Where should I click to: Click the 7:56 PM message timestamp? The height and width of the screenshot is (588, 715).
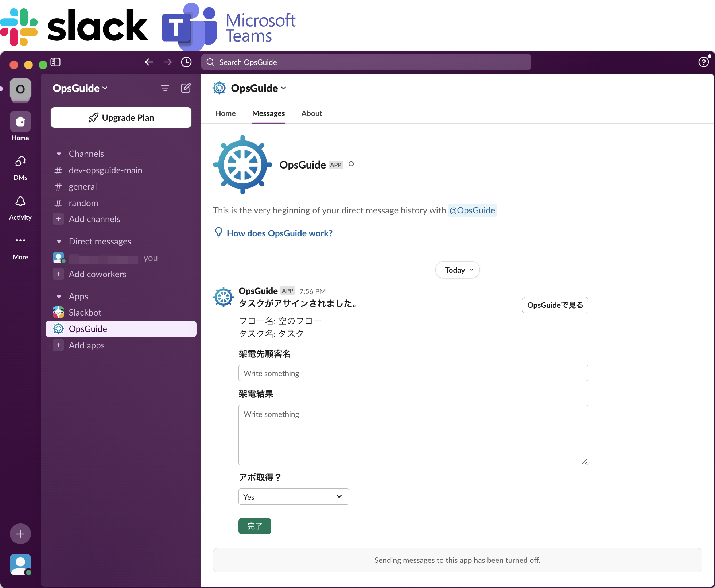[312, 291]
